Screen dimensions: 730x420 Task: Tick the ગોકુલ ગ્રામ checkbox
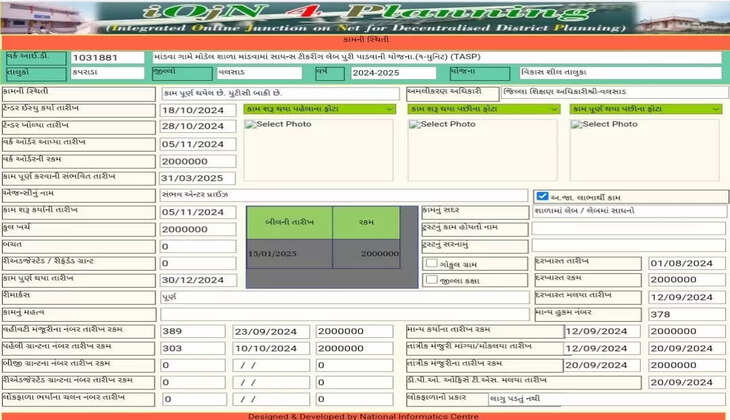431,263
